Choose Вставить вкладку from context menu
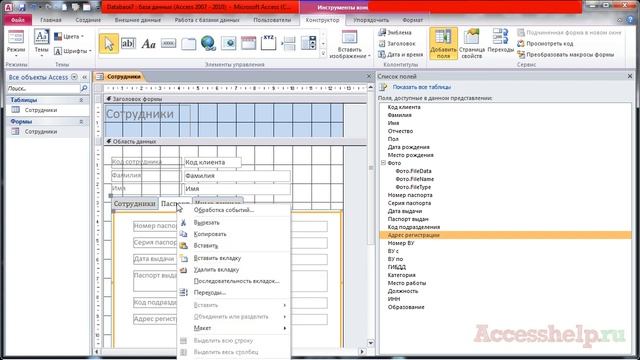Image resolution: width=640 pixels, height=360 pixels. 233,258
